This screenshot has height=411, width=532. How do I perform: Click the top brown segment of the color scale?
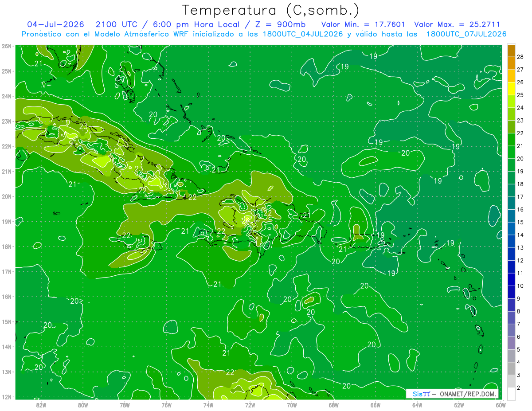click(511, 51)
